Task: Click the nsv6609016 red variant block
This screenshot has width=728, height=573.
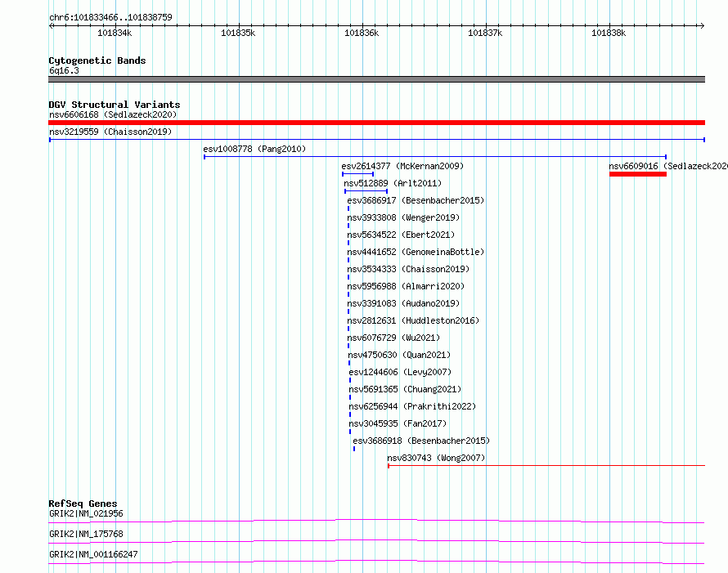Action: pos(638,174)
